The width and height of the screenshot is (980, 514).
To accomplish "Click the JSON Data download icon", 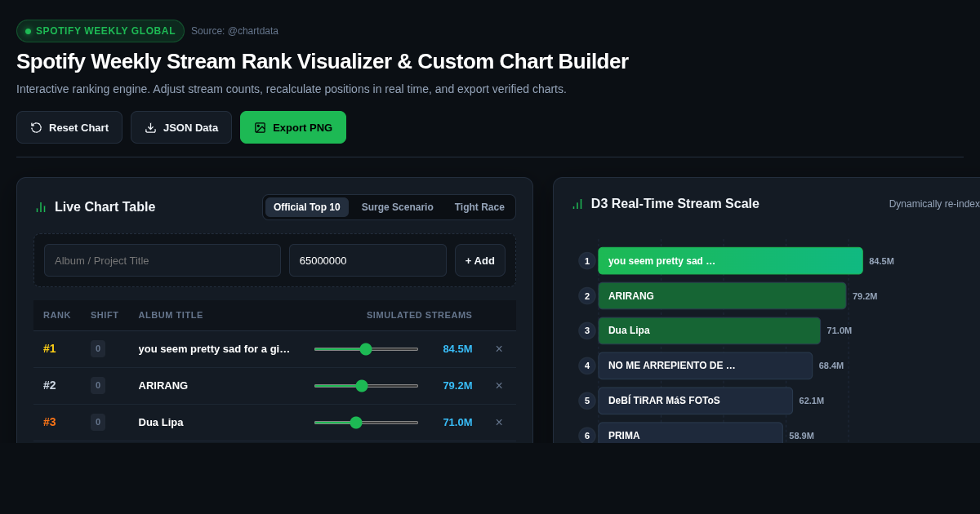I will tap(150, 127).
